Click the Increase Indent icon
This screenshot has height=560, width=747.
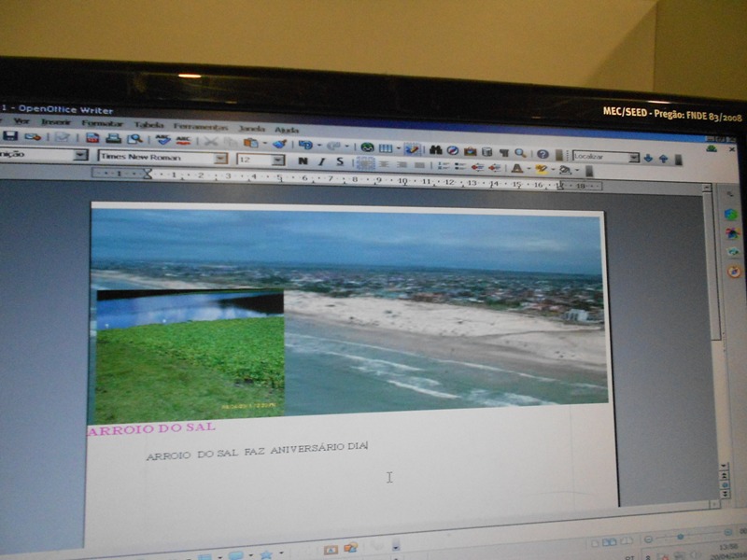pyautogui.click(x=495, y=167)
